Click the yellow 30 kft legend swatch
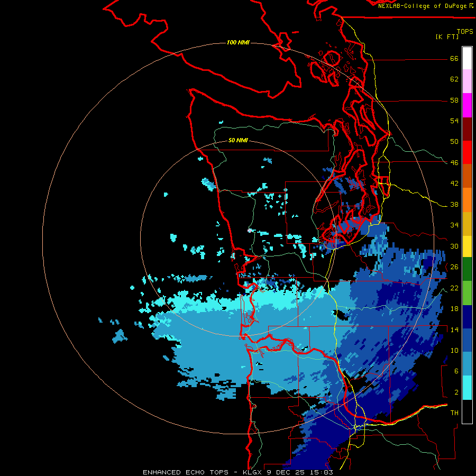The height and width of the screenshot is (476, 476). coord(467,246)
